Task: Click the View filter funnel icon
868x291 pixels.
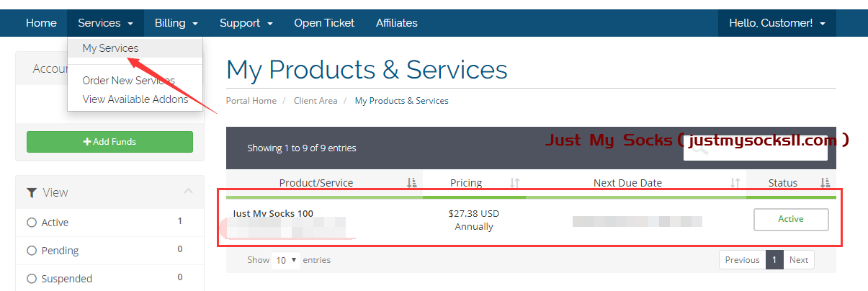Action: pos(32,192)
